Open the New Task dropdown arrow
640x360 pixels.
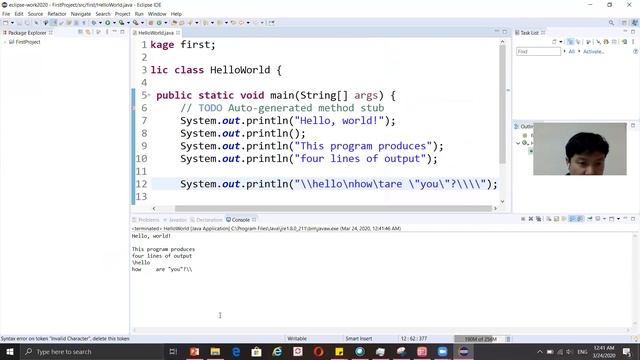[561, 42]
